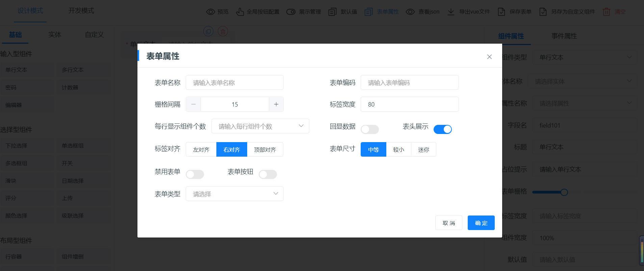Open the 实体 components tab

click(x=55, y=35)
